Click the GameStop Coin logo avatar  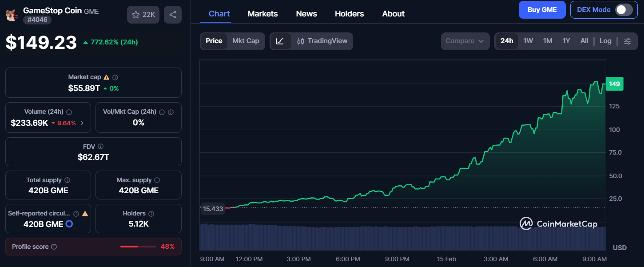(x=11, y=15)
